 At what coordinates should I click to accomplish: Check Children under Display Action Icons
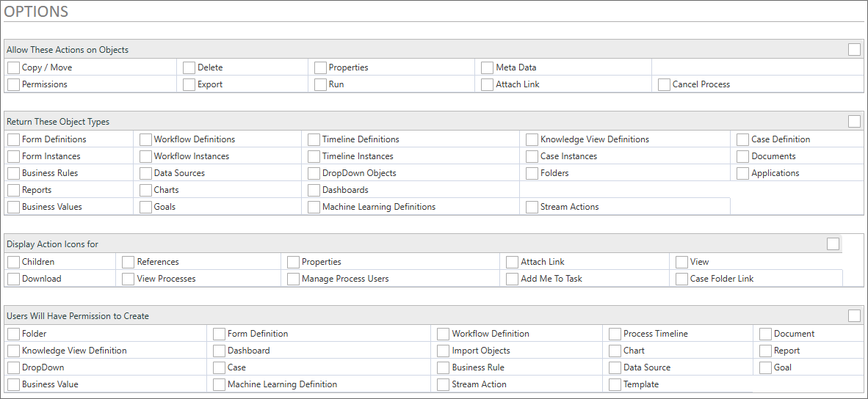pos(14,262)
